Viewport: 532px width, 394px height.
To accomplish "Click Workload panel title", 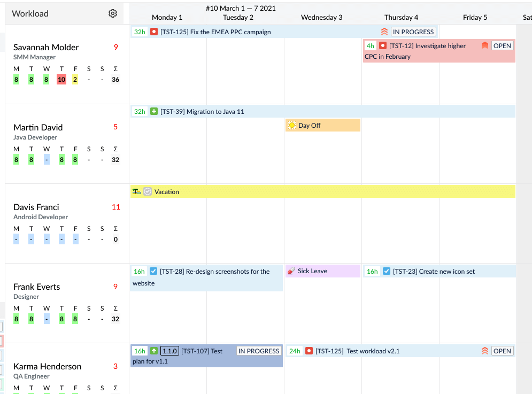I will coord(30,13).
